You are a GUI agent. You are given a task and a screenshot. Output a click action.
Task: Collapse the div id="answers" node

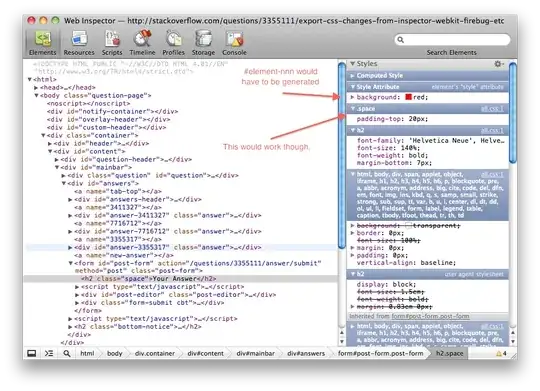64,184
